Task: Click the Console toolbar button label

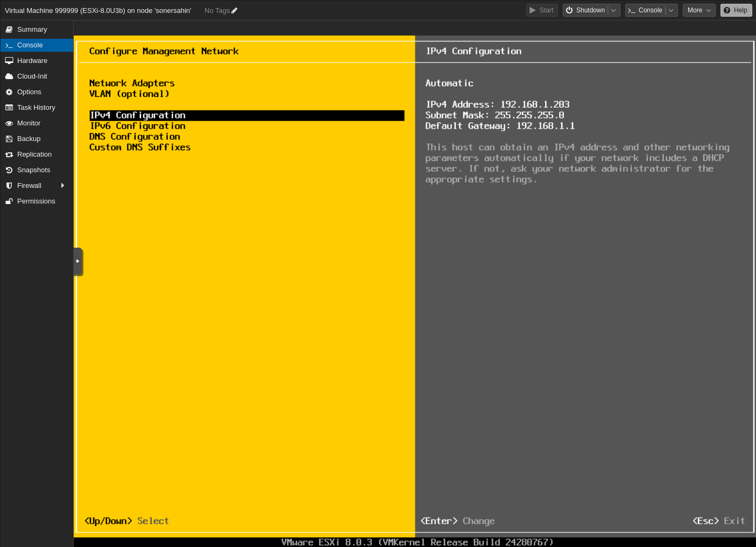Action: [x=650, y=10]
